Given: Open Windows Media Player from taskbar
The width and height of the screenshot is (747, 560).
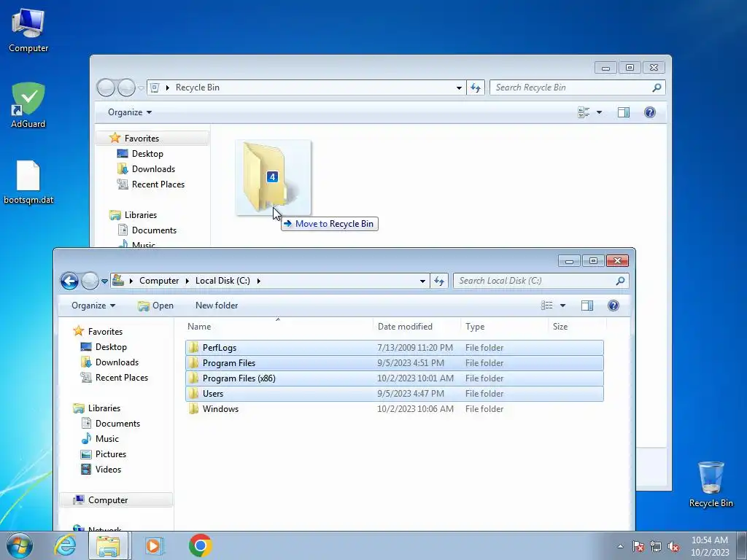Looking at the screenshot, I should click(154, 545).
